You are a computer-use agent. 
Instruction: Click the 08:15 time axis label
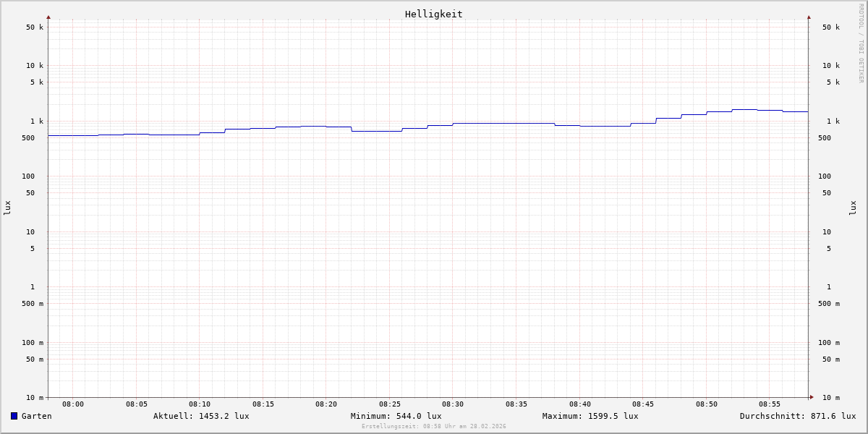[263, 404]
